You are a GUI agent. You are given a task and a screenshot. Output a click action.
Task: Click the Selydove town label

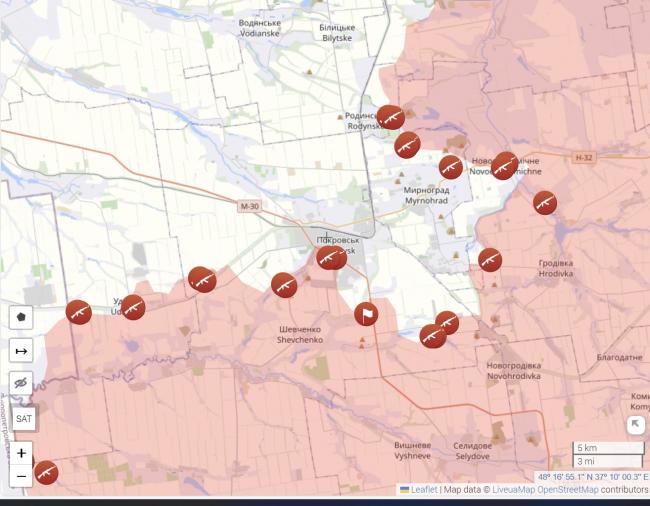click(x=472, y=450)
